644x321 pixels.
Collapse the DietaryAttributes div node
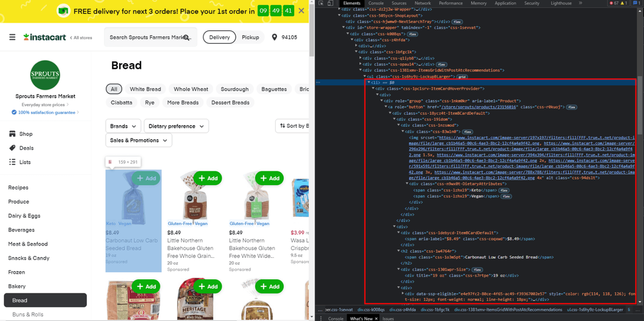tap(406, 184)
